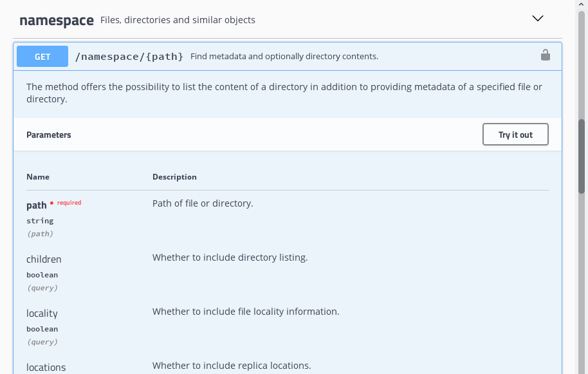Click the locality parameter name
The image size is (588, 374).
[42, 313]
